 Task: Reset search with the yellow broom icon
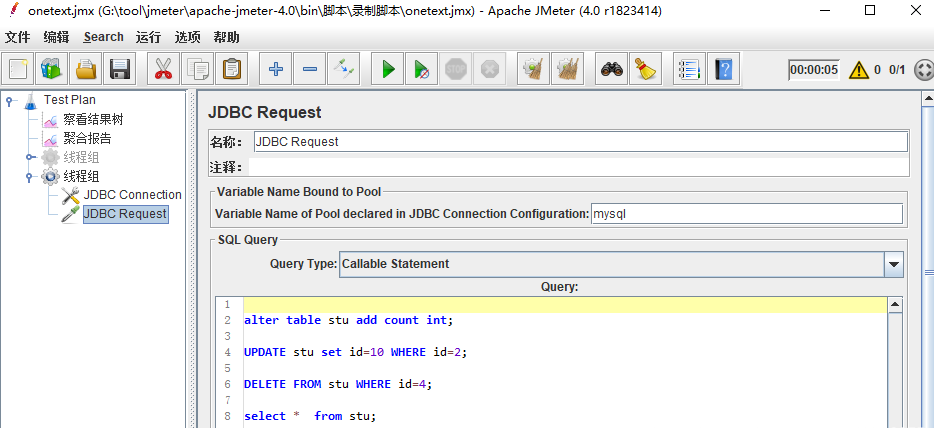(x=645, y=69)
